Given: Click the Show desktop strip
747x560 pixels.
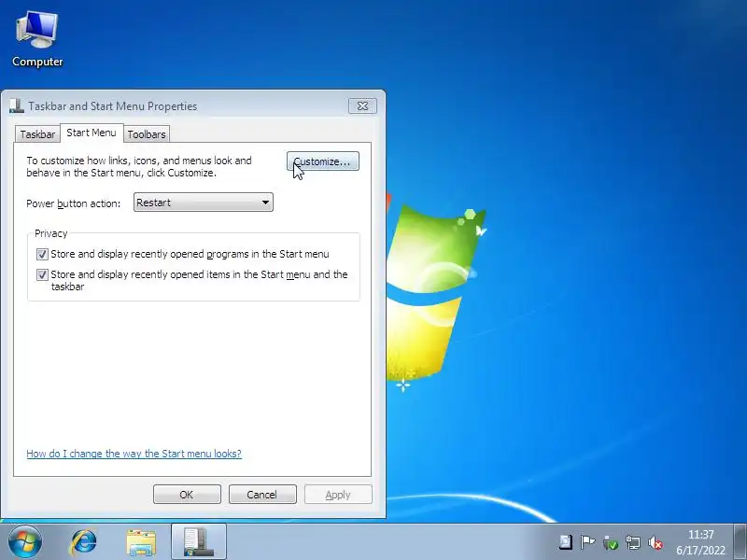Looking at the screenshot, I should pos(740,541).
